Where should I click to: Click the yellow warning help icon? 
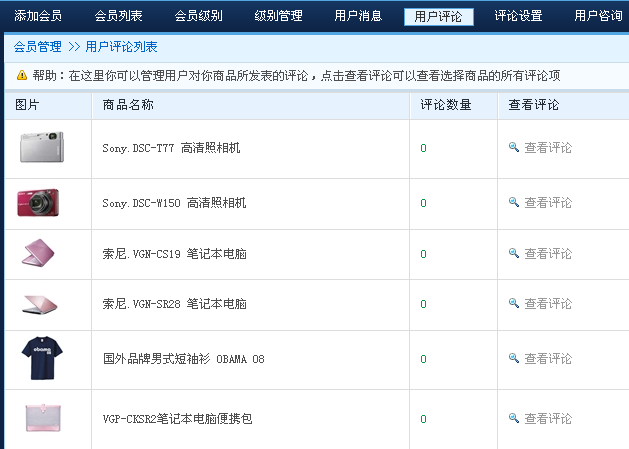[22, 75]
